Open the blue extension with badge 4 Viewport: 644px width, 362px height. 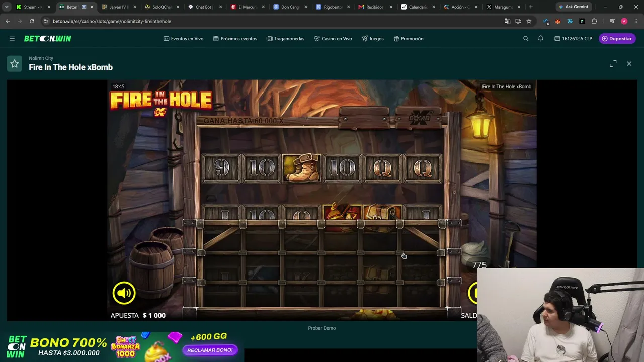[546, 21]
